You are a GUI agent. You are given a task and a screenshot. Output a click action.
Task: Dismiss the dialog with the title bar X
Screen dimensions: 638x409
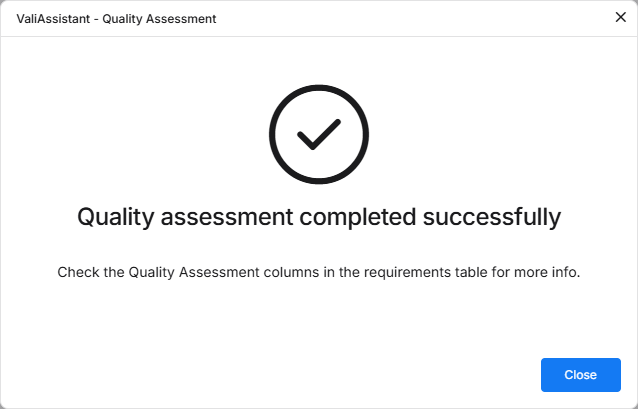[620, 18]
